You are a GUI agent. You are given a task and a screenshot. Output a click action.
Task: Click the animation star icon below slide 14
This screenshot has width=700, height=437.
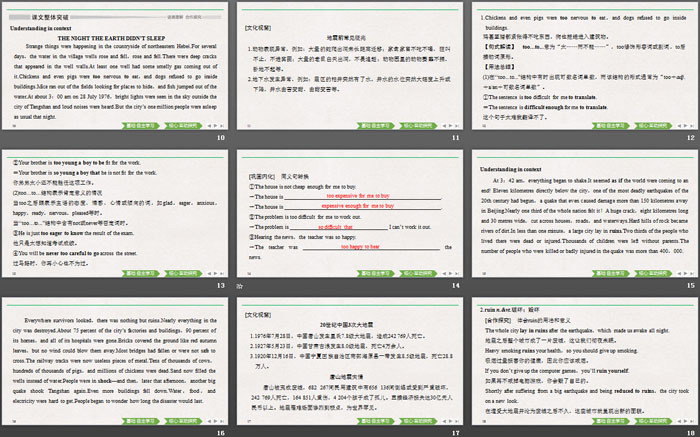tap(238, 287)
